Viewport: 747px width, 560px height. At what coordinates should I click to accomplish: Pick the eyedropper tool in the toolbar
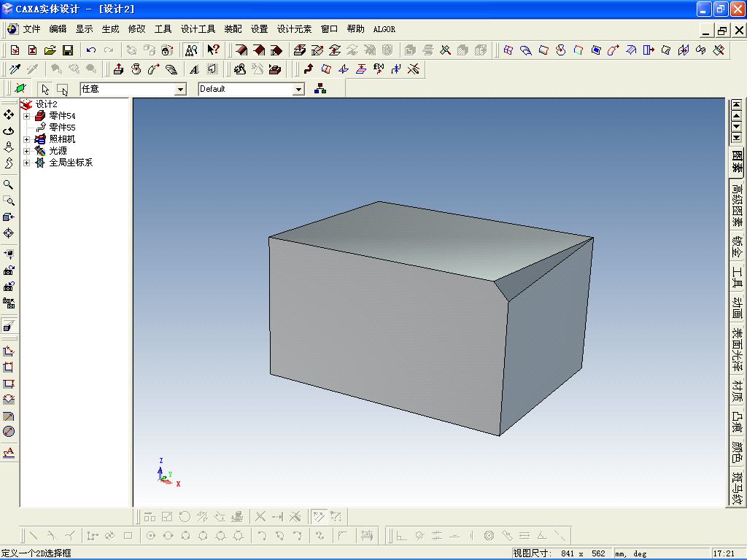point(15,69)
